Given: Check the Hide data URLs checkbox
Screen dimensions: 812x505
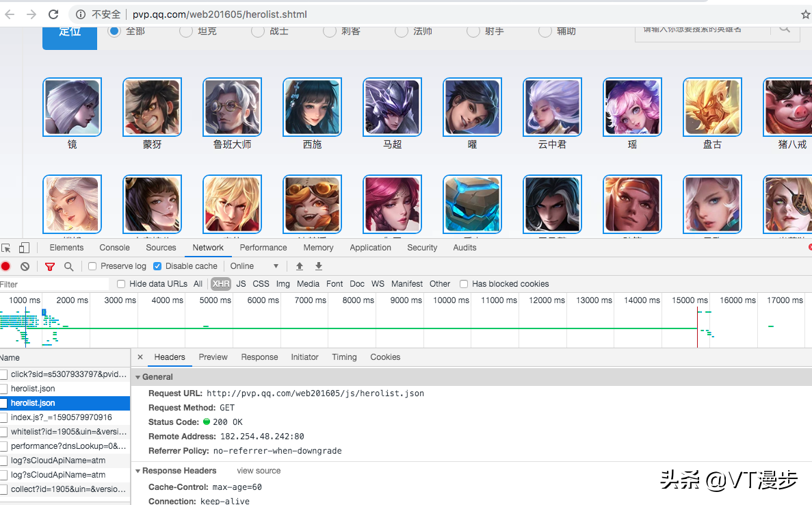Looking at the screenshot, I should (x=121, y=284).
